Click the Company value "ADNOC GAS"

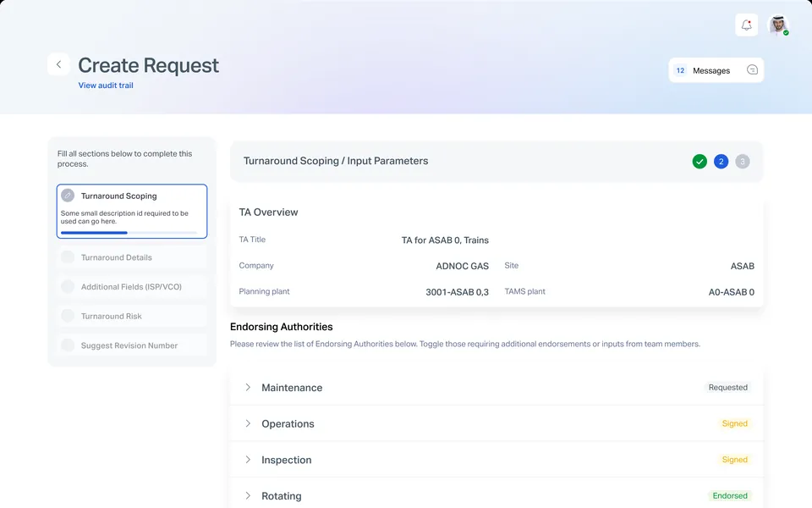pos(462,266)
